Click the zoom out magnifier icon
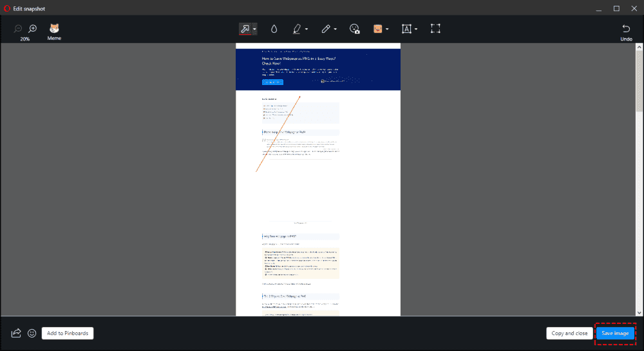This screenshot has height=351, width=644. pos(17,29)
